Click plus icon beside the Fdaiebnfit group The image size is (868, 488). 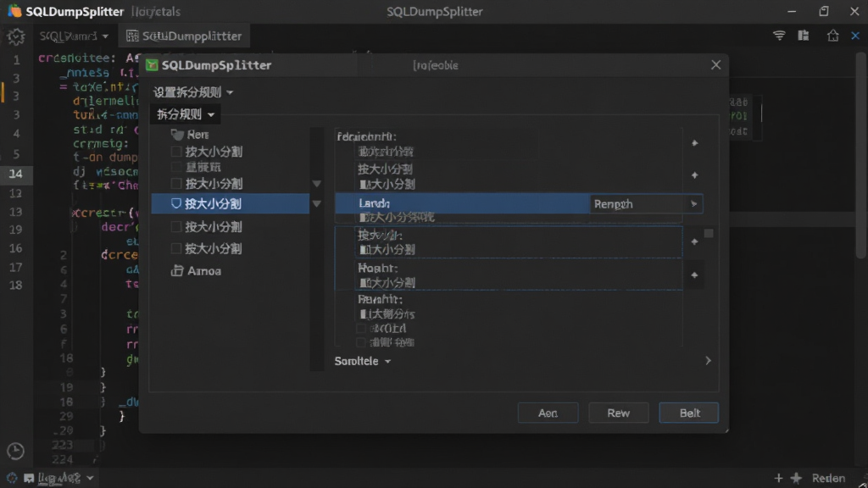(695, 143)
